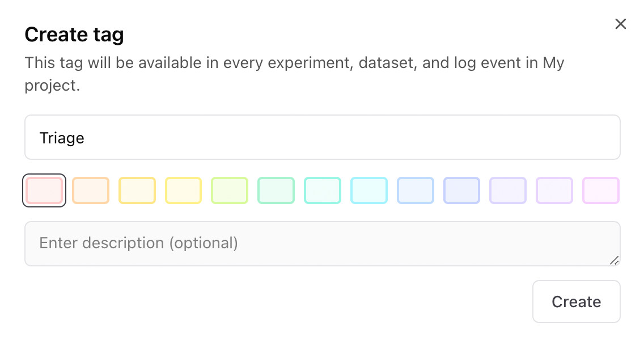This screenshot has width=644, height=348.
Task: Choose the orange tag color
Action: (91, 190)
